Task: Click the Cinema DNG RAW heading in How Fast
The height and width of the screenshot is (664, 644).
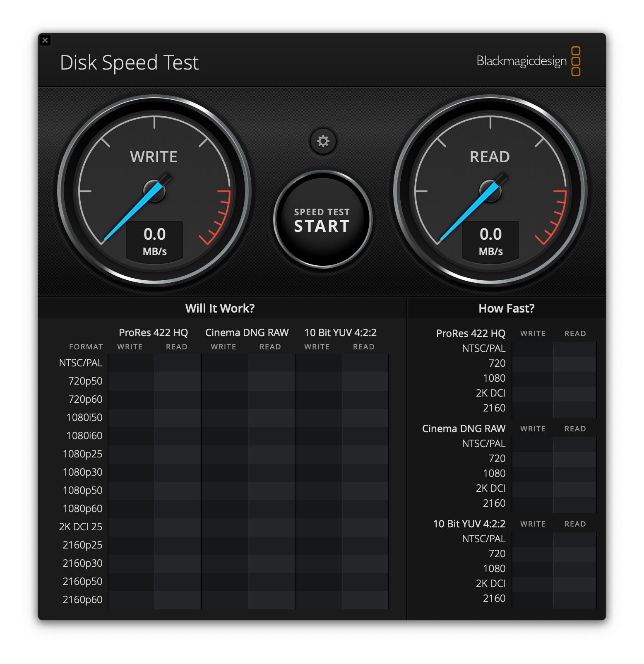Action: tap(464, 428)
